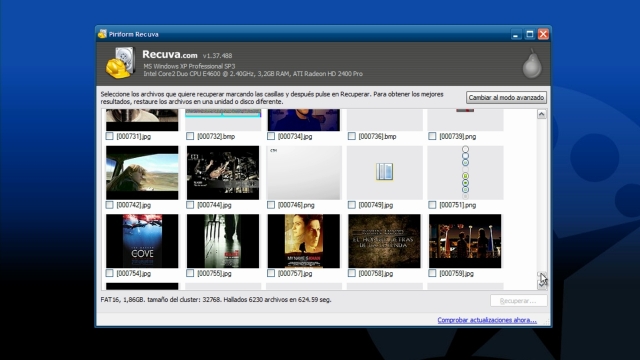Click the [000759].jpg file name label
The width and height of the screenshot is (640, 360).
click(x=456, y=273)
